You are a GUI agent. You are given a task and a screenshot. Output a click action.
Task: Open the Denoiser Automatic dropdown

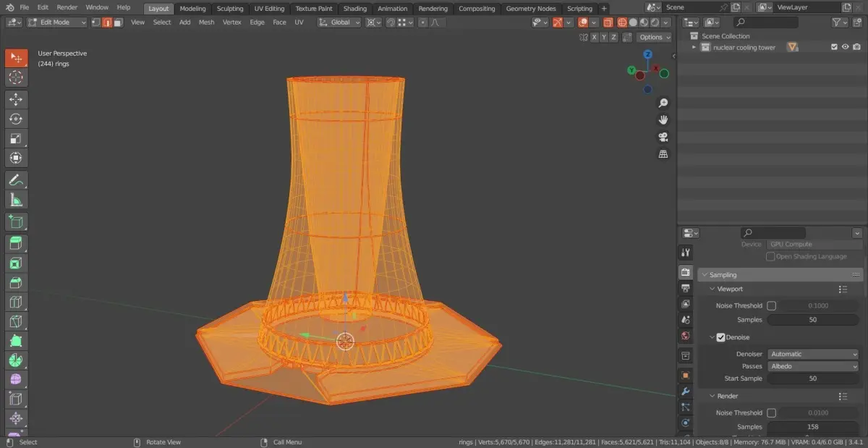click(x=813, y=354)
